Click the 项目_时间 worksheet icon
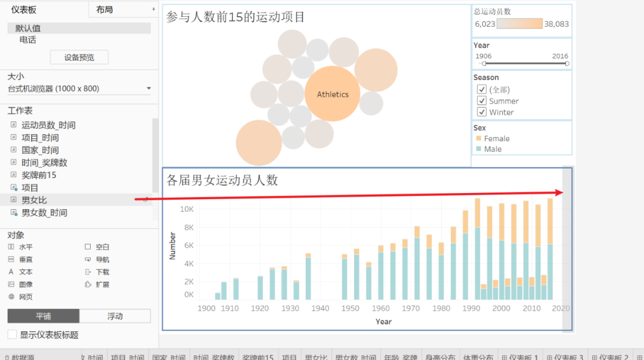This screenshot has height=360, width=644. point(13,138)
